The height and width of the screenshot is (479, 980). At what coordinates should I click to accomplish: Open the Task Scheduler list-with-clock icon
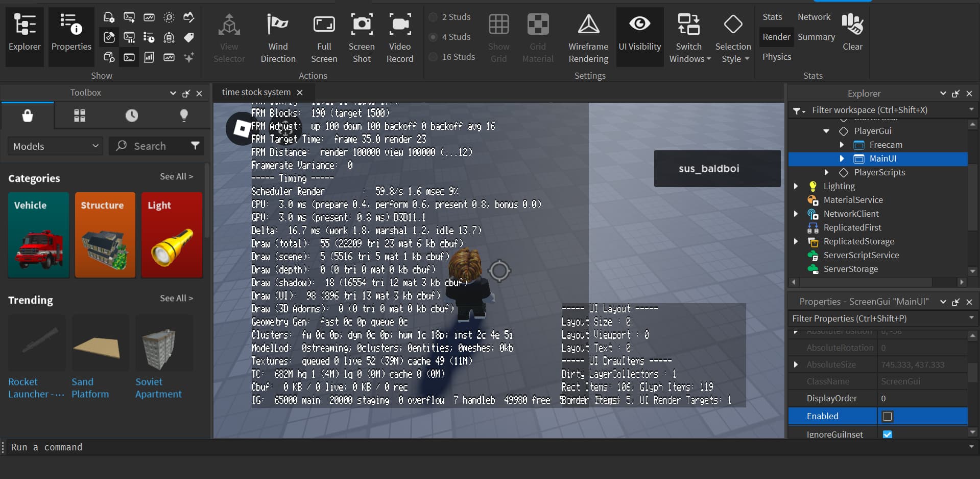pos(149,37)
